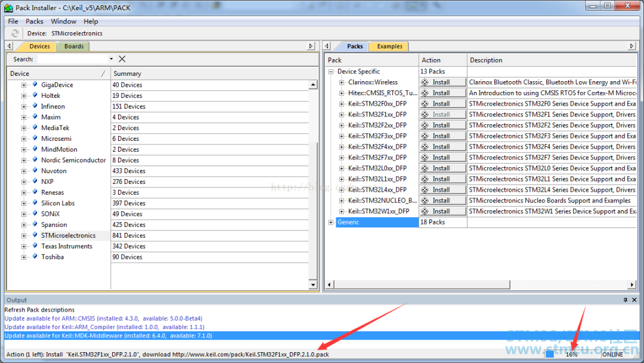The image size is (644, 363).
Task: Open the Search dropdown arrow
Action: [111, 59]
